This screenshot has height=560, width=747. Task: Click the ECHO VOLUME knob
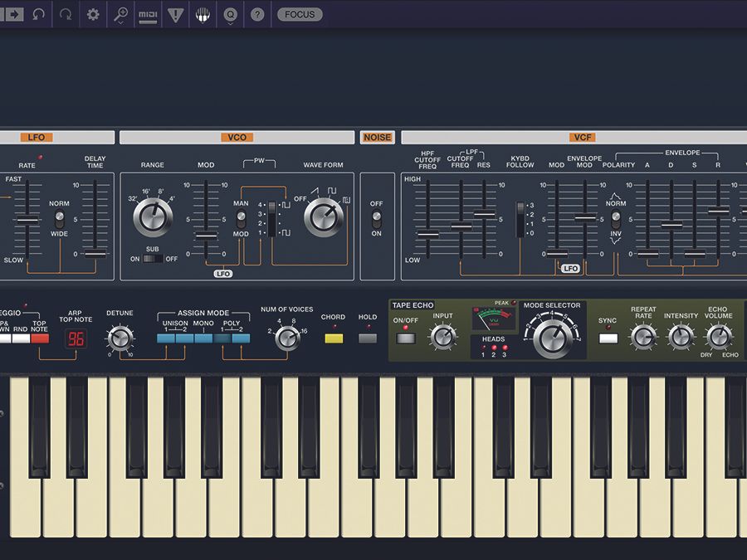pos(718,337)
